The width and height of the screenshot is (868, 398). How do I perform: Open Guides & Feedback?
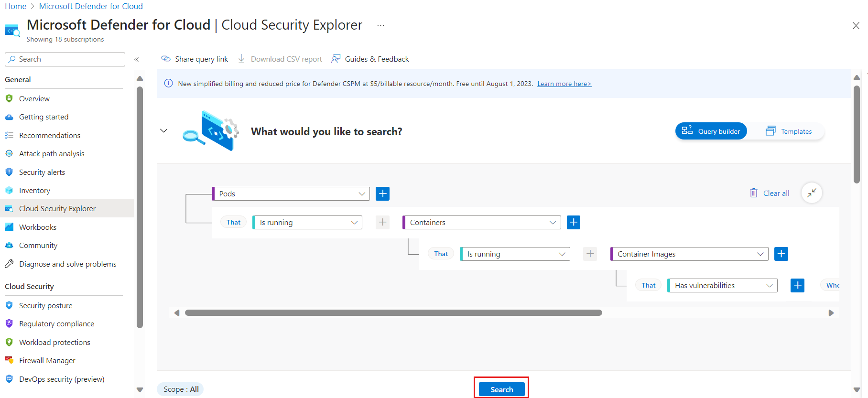pos(370,59)
